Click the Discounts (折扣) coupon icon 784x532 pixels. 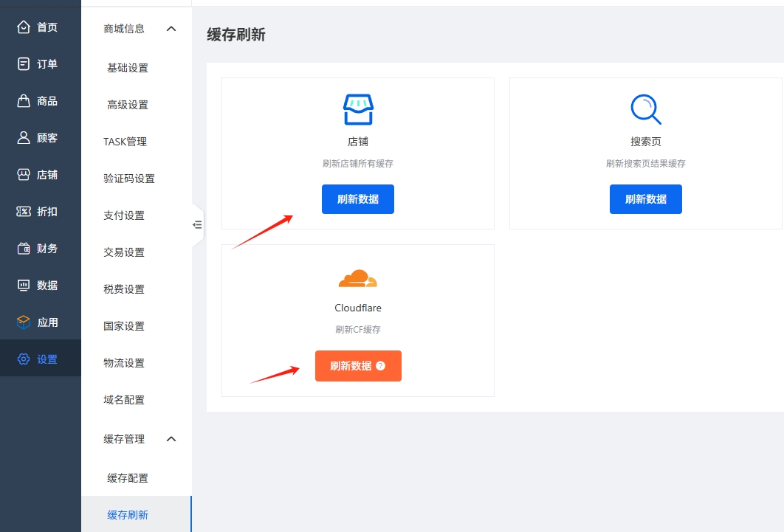coord(24,212)
